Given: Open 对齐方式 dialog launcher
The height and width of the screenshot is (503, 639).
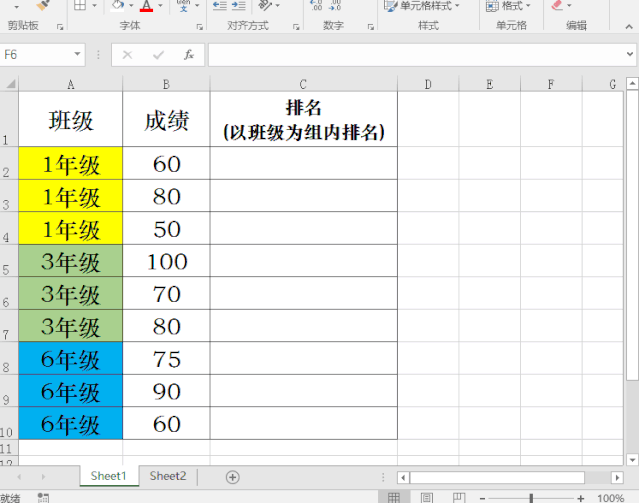Looking at the screenshot, I should 296,27.
